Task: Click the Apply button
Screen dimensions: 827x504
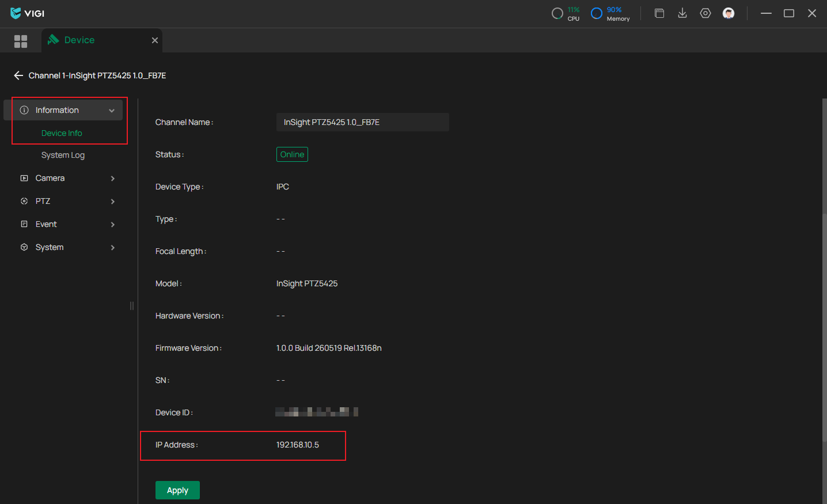Action: tap(177, 490)
